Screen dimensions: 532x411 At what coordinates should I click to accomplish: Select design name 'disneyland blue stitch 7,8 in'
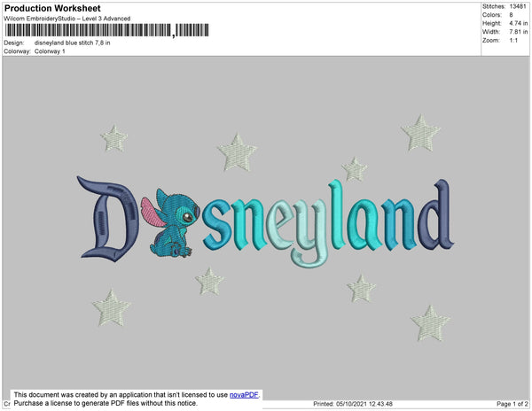click(73, 43)
